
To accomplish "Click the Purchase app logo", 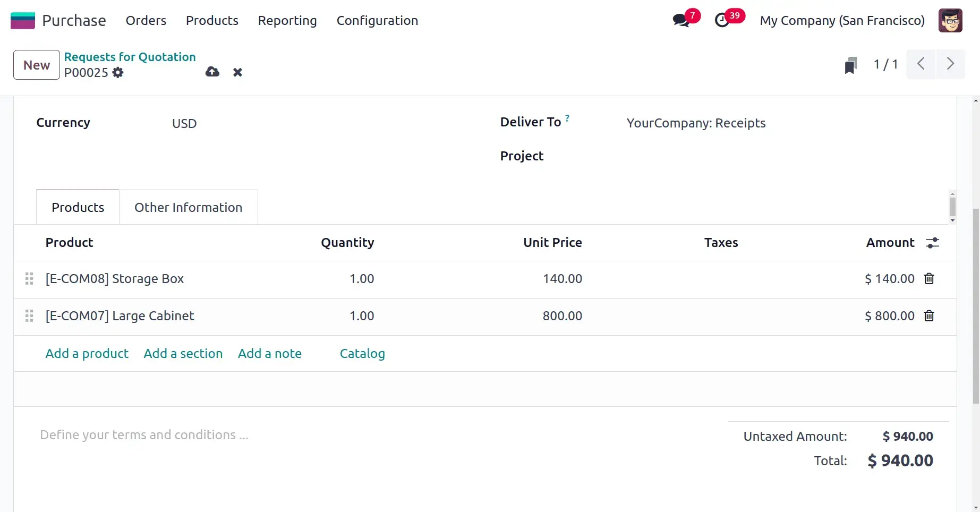I will (x=23, y=21).
